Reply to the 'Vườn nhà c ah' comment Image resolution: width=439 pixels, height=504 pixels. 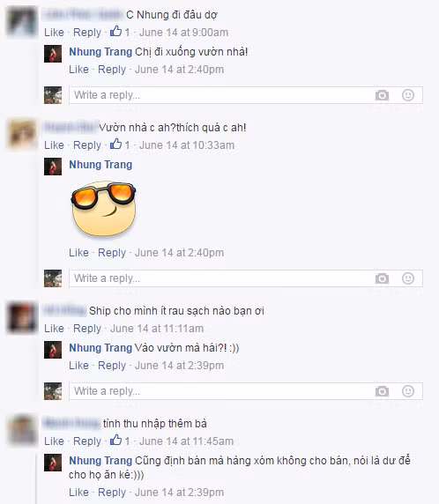pos(87,145)
